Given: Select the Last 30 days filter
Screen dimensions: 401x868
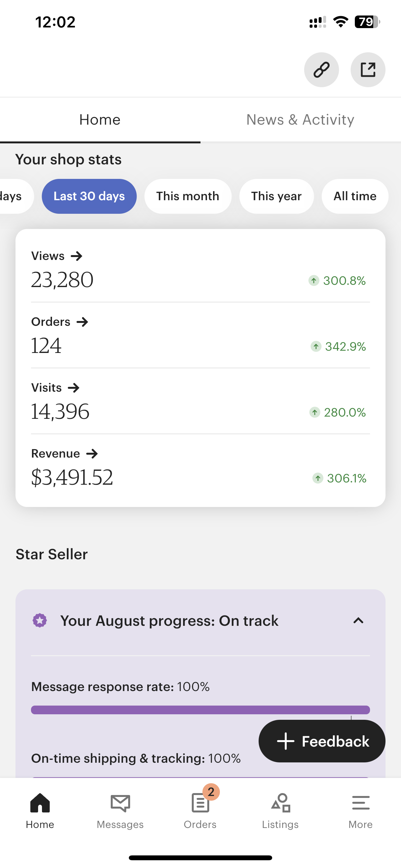Looking at the screenshot, I should tap(89, 196).
